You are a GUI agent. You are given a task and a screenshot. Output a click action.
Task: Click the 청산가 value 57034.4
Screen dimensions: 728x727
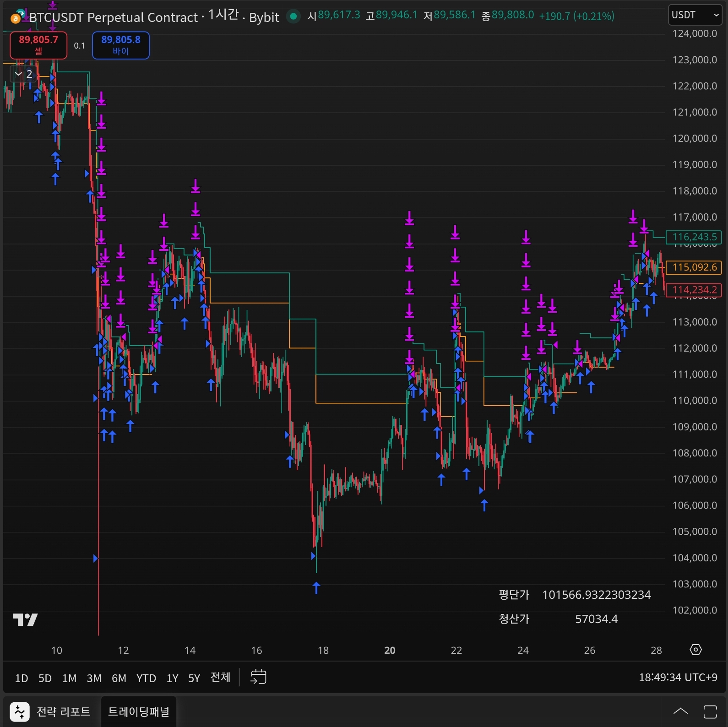(597, 619)
